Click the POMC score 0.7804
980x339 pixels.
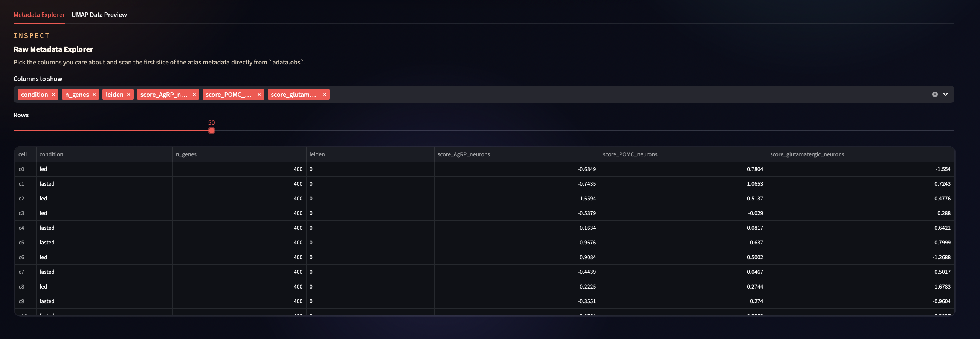pos(683,169)
